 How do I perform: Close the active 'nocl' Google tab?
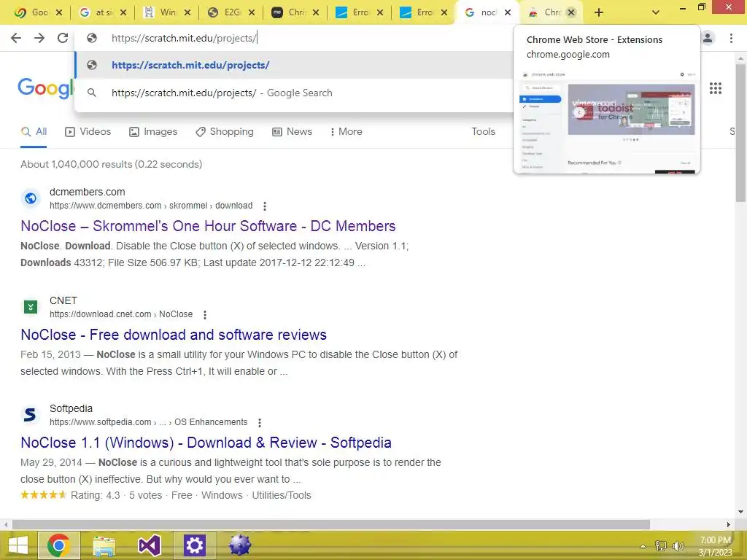(508, 12)
